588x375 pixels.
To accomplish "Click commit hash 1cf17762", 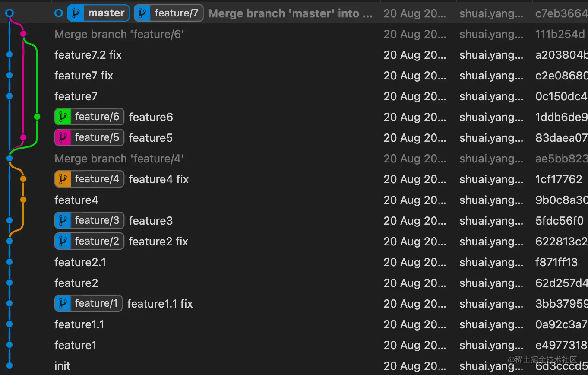I will point(559,179).
